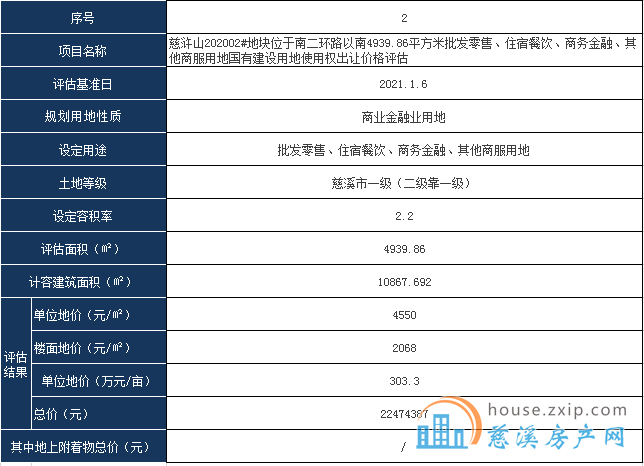644x466 pixels.
Task: Select the merged 评估结果 cell
Action: tap(16, 364)
